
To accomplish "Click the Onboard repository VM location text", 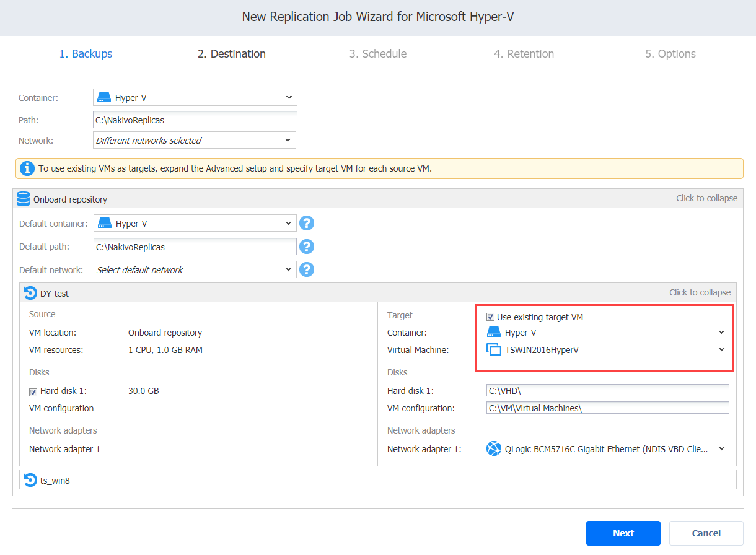I will pos(165,333).
